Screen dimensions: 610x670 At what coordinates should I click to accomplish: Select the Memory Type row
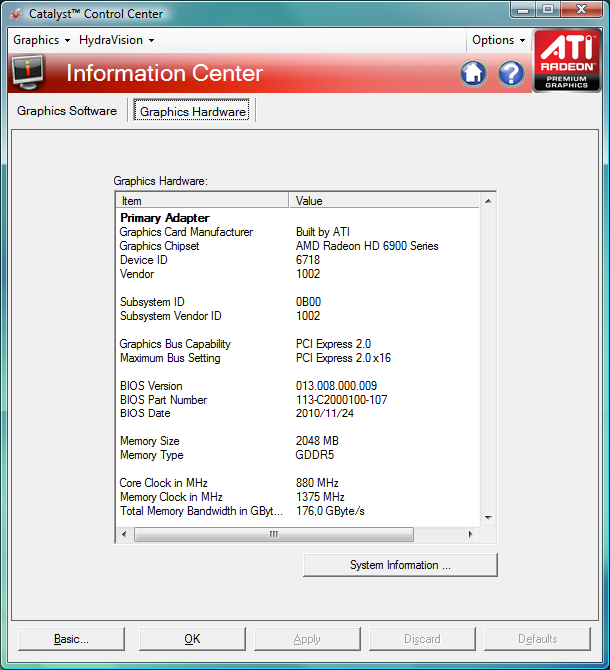click(x=298, y=455)
